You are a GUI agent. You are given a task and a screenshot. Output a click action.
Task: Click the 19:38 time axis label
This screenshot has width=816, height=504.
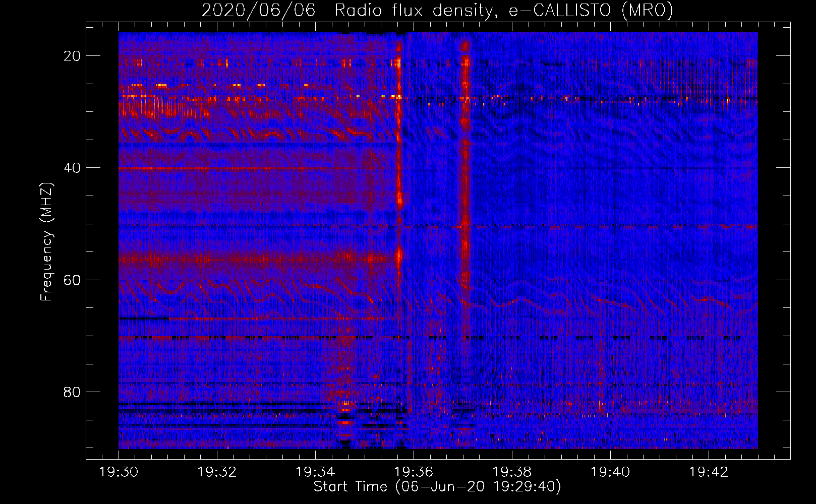pos(512,472)
